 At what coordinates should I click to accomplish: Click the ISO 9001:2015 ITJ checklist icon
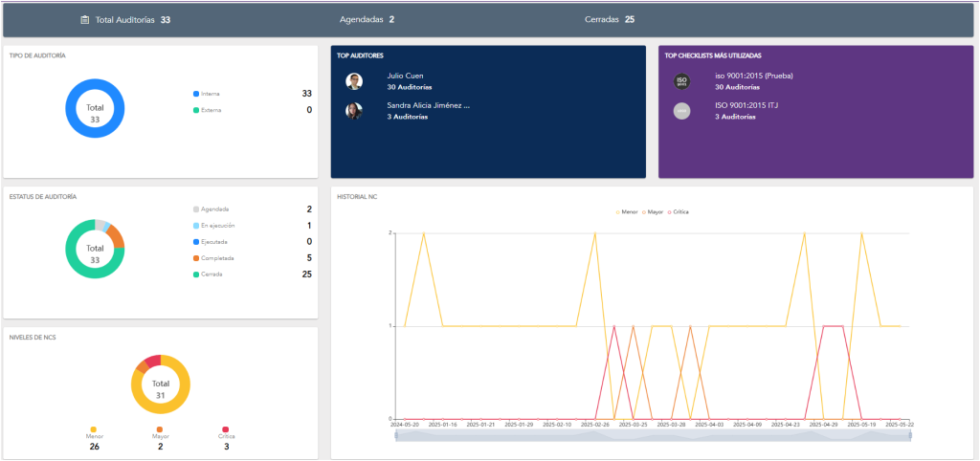[681, 111]
